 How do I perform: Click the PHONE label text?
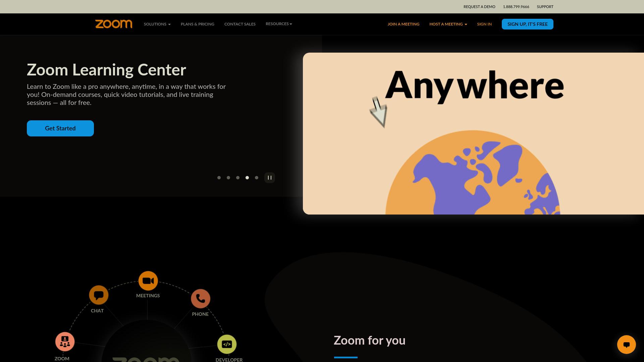pos(200,314)
